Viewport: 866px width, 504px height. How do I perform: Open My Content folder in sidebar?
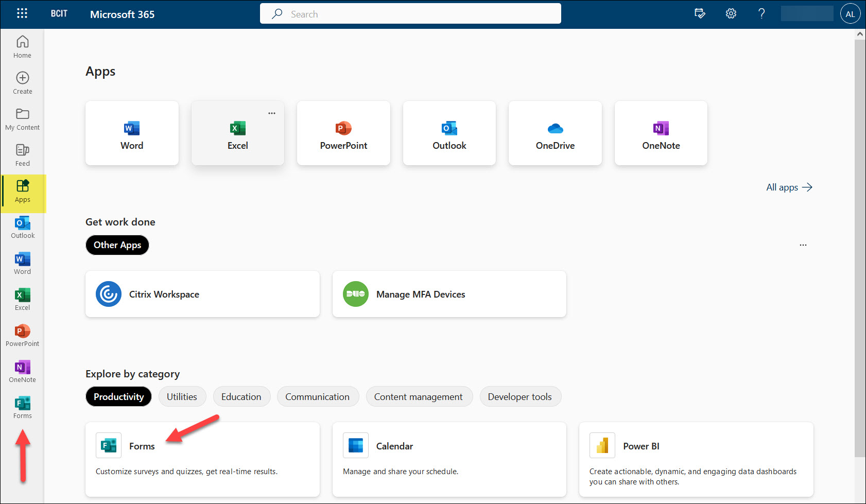coord(22,119)
